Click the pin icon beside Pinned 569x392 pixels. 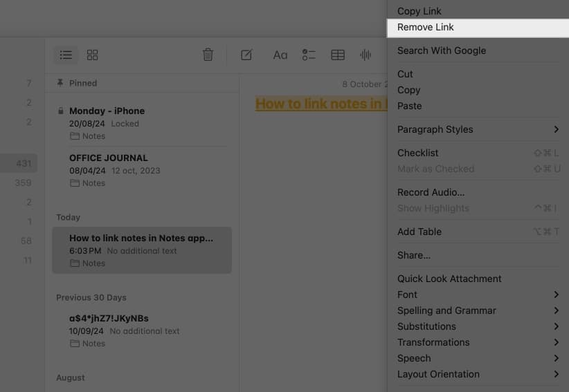[x=60, y=83]
